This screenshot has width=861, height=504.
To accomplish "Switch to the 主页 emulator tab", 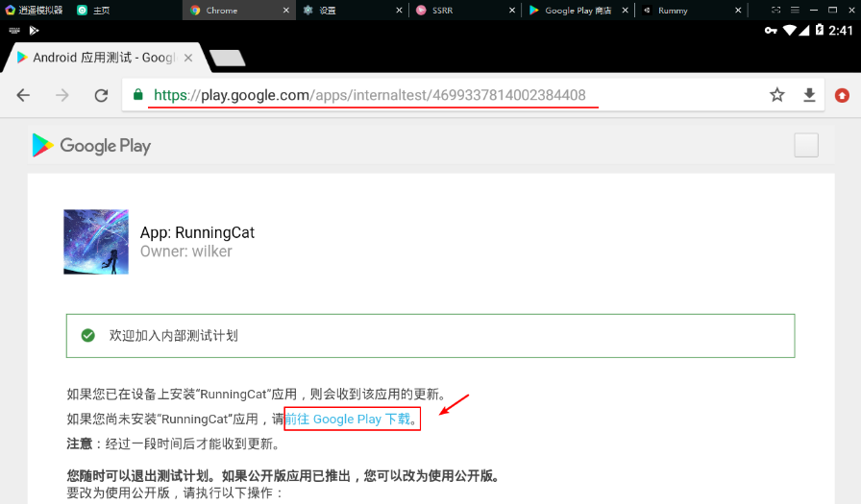I will pos(93,10).
